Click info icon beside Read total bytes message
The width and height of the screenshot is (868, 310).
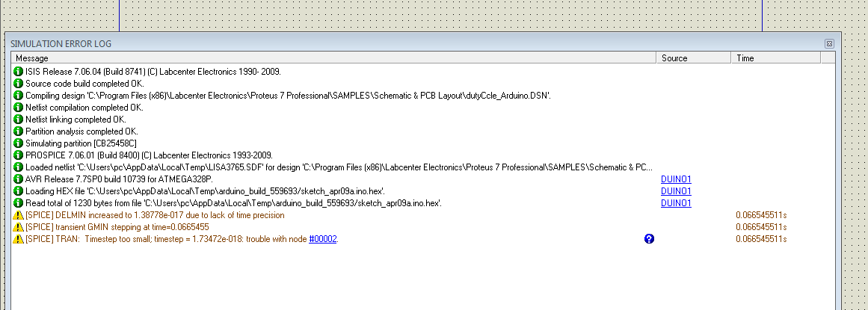(x=18, y=203)
